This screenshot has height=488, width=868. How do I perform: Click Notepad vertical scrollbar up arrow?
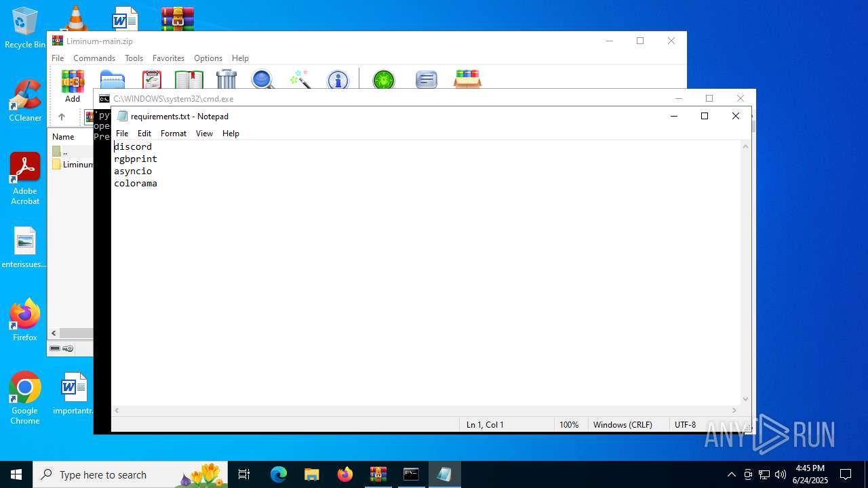pyautogui.click(x=745, y=146)
